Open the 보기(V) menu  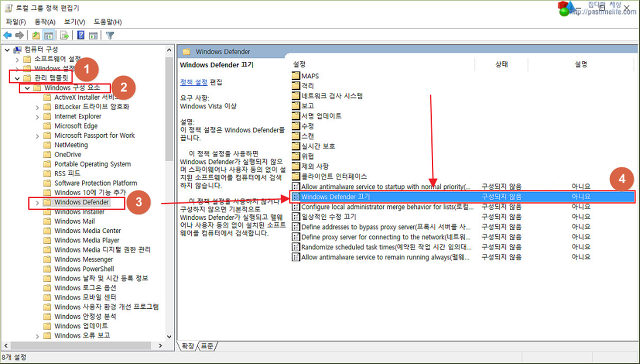74,22
